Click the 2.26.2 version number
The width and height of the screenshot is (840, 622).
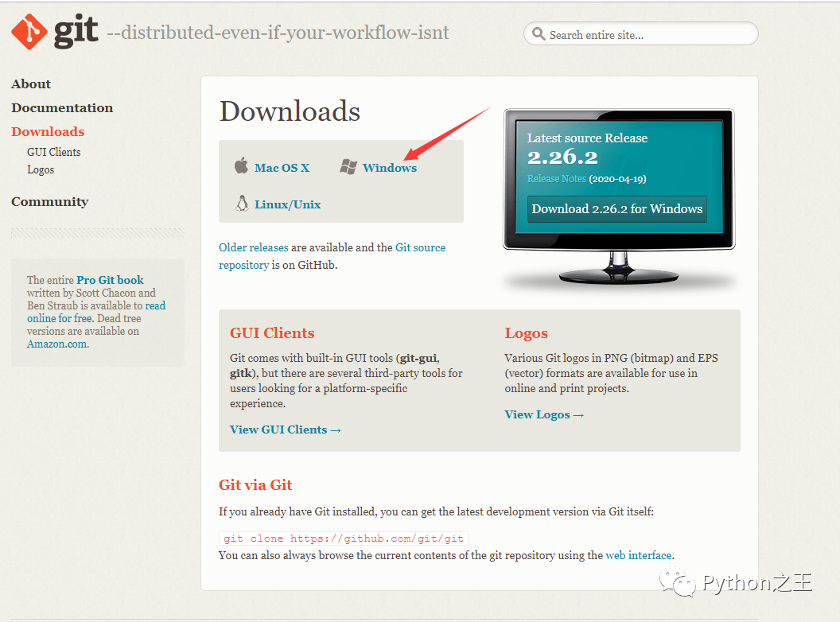[562, 157]
